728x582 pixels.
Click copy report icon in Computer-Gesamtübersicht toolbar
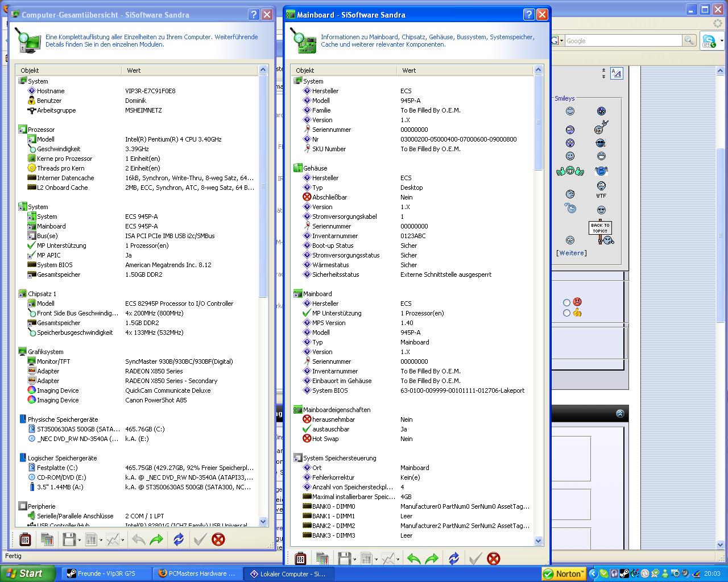[x=47, y=539]
